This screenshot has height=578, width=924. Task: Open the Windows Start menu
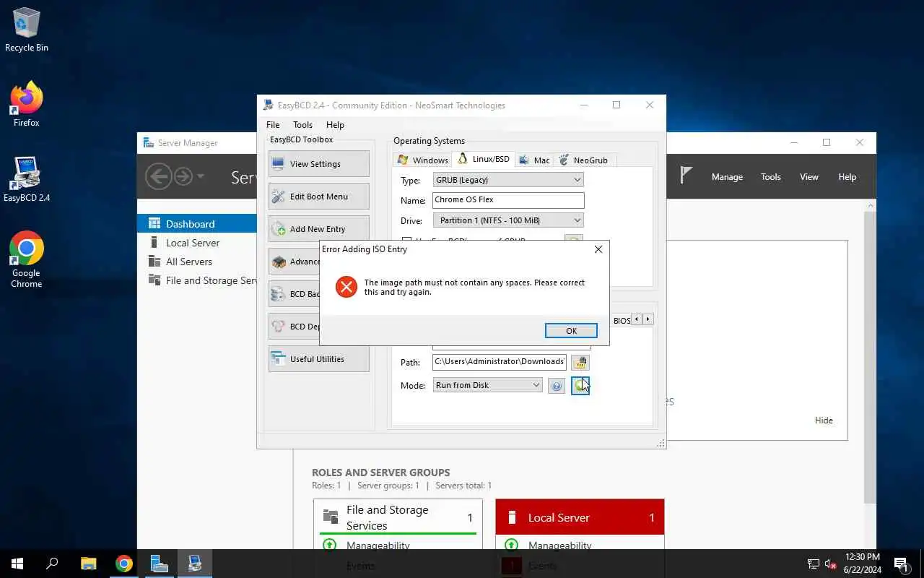[17, 564]
